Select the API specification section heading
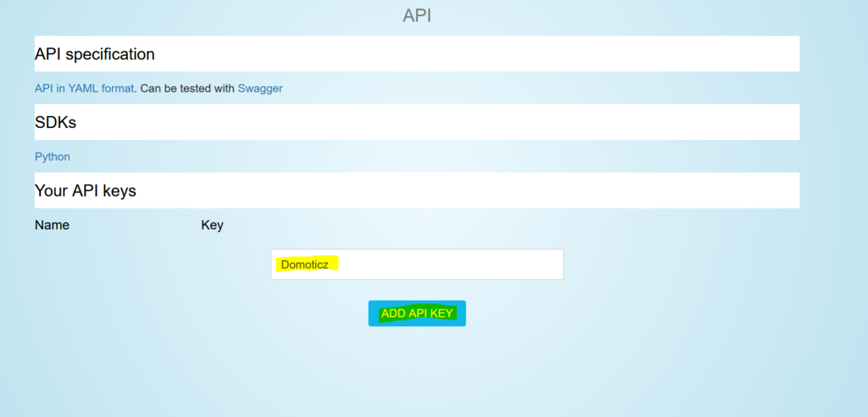 click(x=95, y=54)
